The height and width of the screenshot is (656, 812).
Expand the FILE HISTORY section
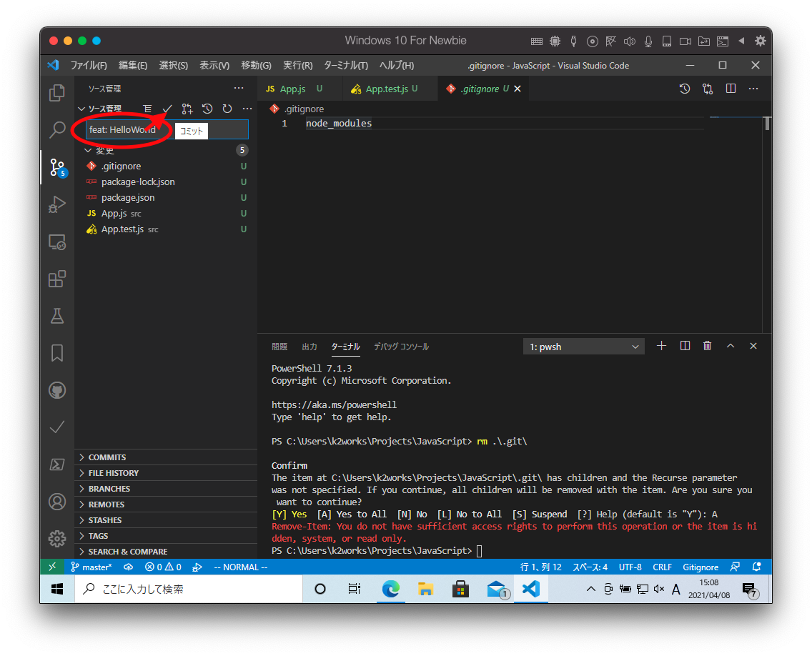[x=113, y=473]
